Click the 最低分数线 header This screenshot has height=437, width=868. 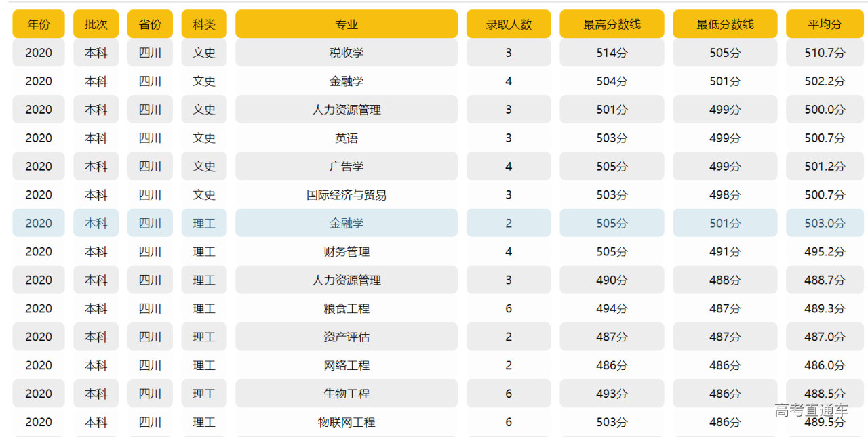(725, 24)
